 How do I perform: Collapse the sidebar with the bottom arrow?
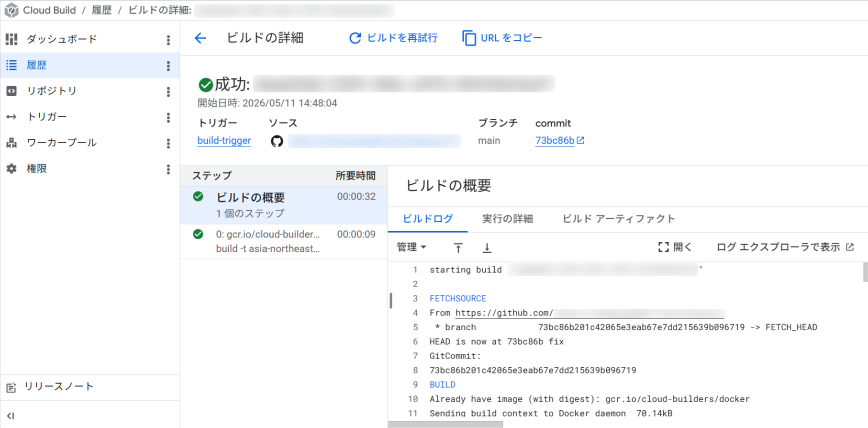pyautogui.click(x=11, y=416)
